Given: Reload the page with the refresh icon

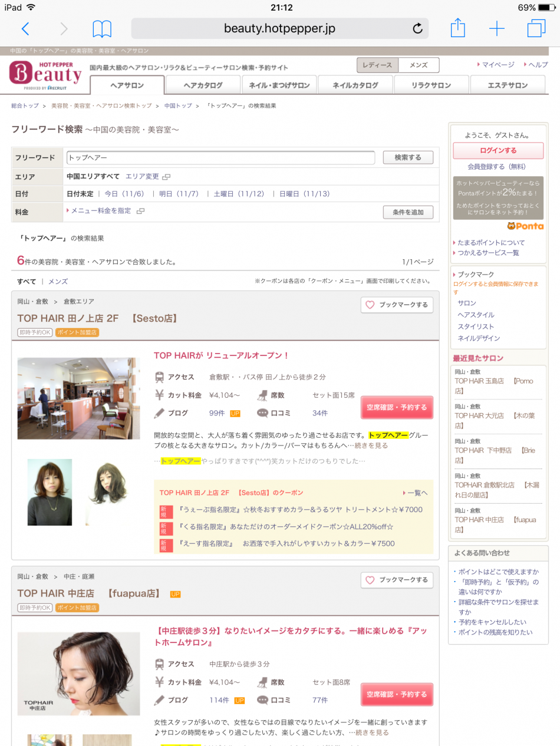Looking at the screenshot, I should click(417, 28).
